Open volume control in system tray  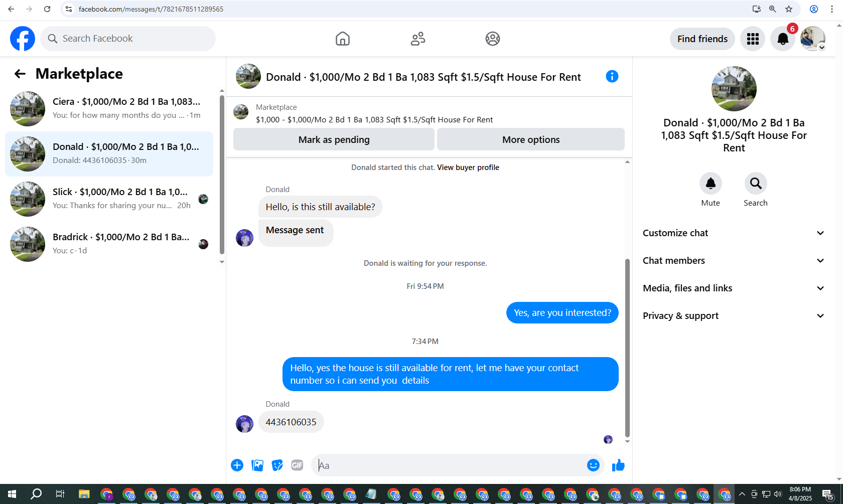coord(778,494)
